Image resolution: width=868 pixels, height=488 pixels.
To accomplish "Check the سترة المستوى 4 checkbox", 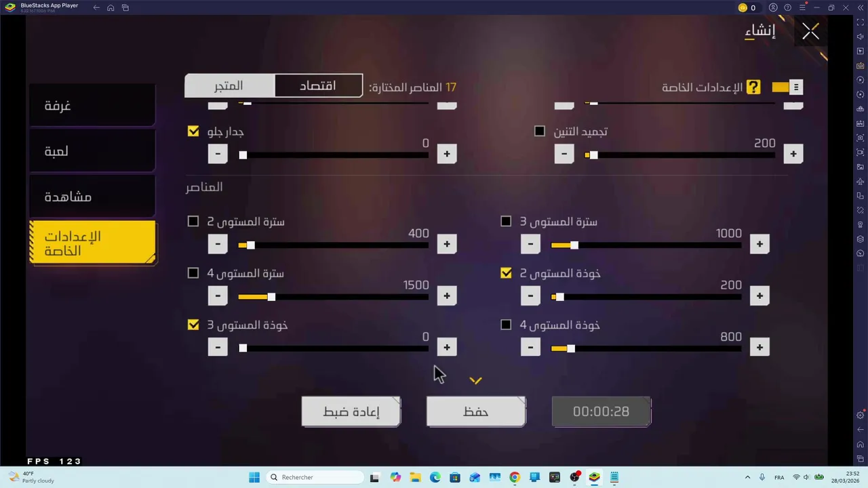I will point(193,273).
